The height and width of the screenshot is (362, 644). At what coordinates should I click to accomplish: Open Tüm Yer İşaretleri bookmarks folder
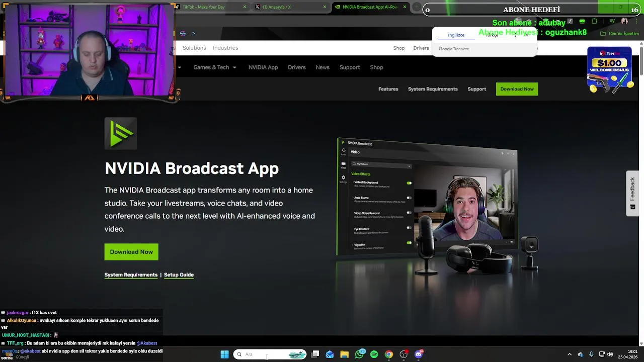pos(619,33)
